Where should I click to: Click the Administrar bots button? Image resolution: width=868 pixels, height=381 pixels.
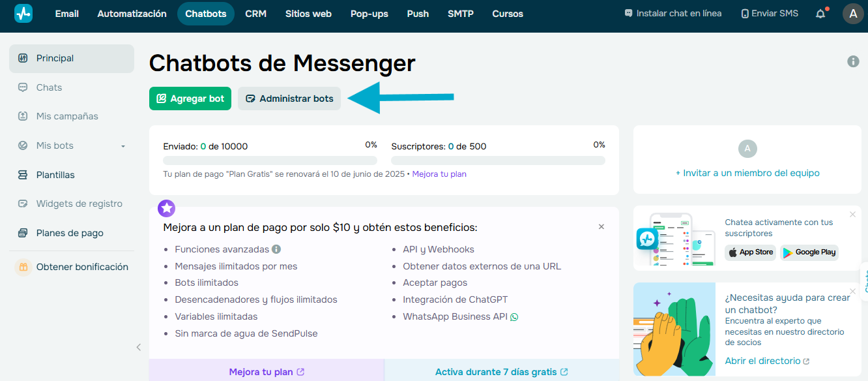click(x=289, y=99)
